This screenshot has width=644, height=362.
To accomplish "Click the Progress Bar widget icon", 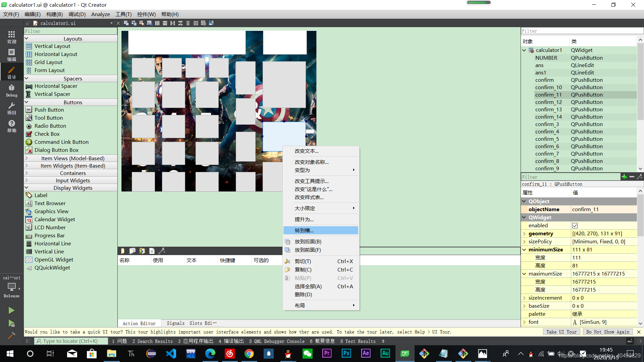I will [x=29, y=236].
